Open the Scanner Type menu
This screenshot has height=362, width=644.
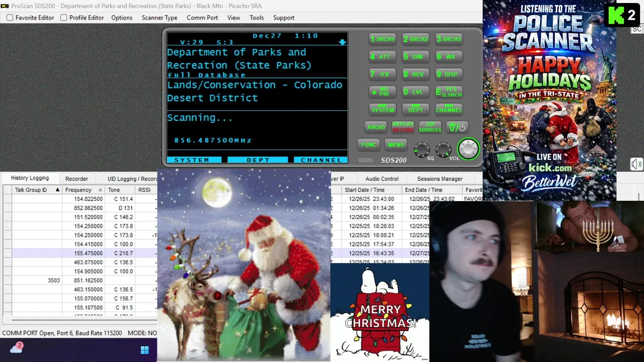[159, 18]
